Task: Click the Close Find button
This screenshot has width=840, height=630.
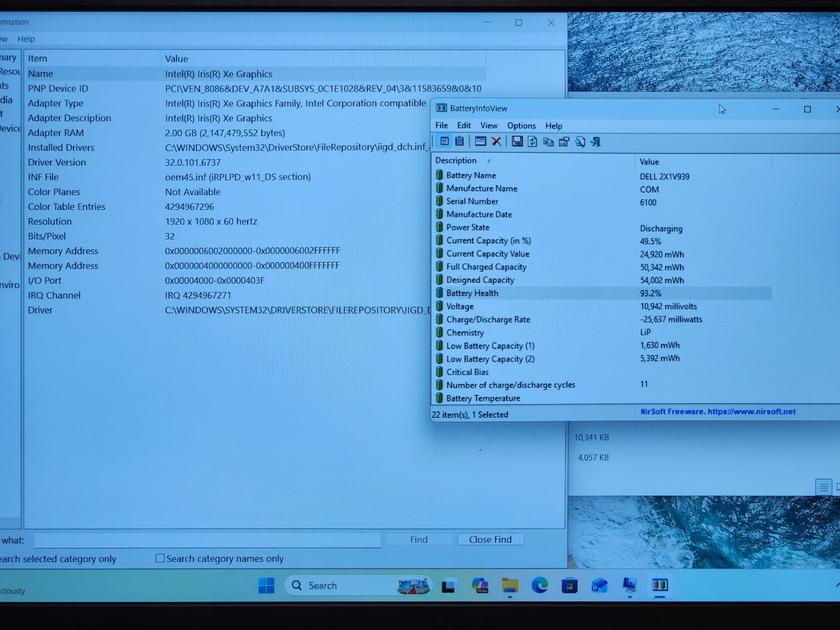Action: coord(490,539)
